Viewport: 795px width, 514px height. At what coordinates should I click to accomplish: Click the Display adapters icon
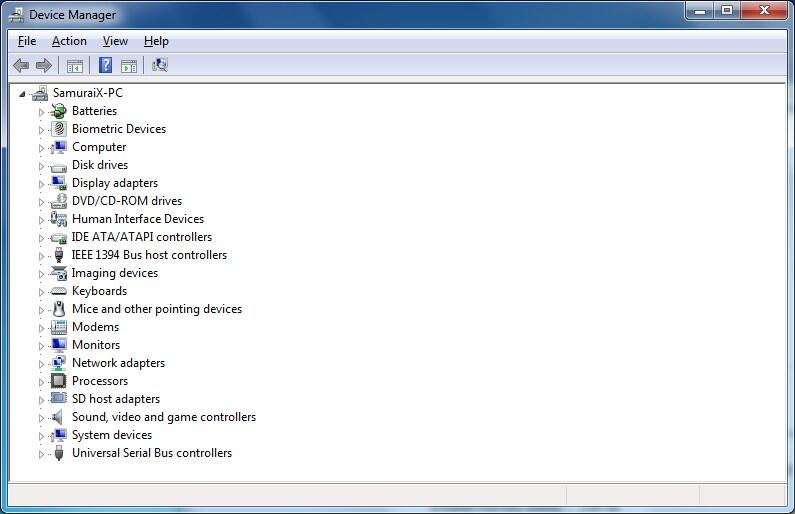pos(59,183)
